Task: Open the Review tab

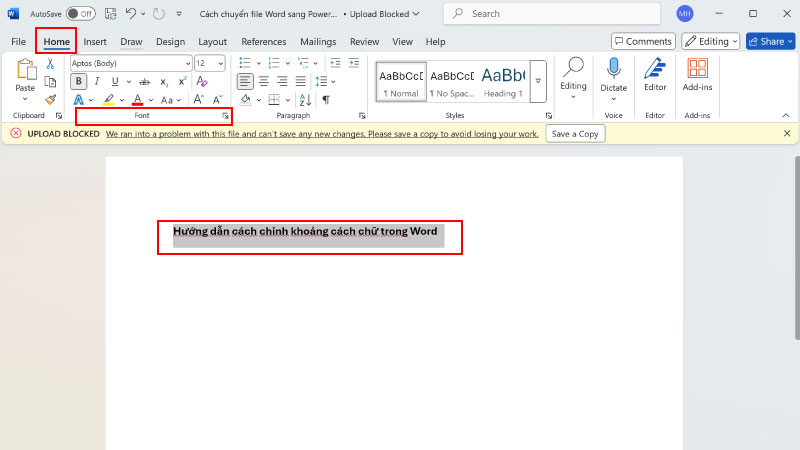Action: [x=364, y=42]
